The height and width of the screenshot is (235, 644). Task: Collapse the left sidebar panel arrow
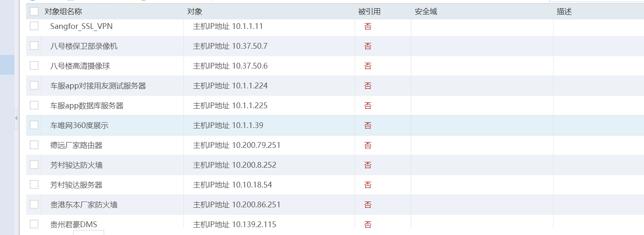tap(16, 118)
